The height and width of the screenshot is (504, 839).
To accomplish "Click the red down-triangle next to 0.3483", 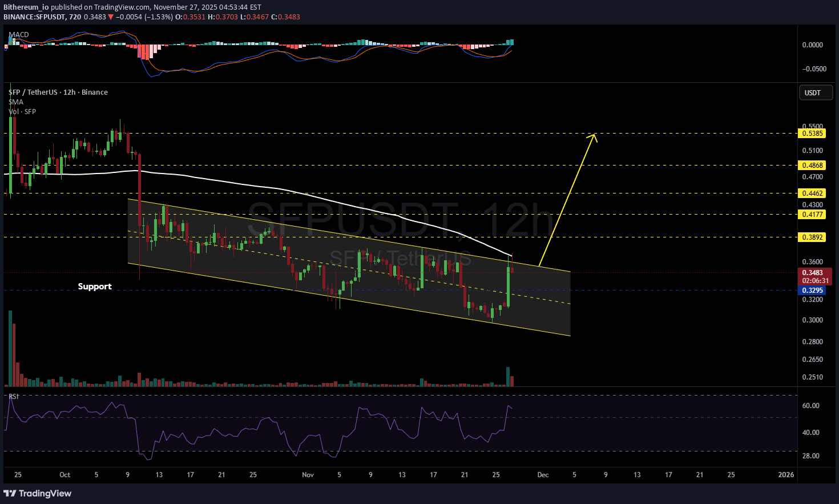I will coord(111,17).
